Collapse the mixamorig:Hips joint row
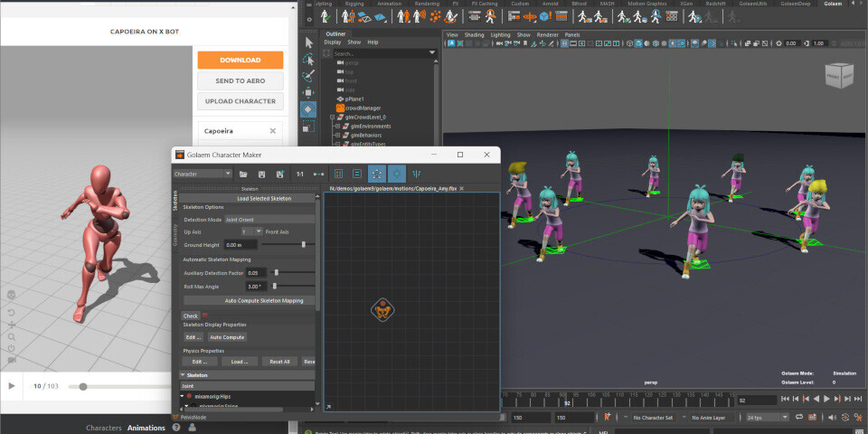Screen dimensions: 868x434 coord(182,396)
